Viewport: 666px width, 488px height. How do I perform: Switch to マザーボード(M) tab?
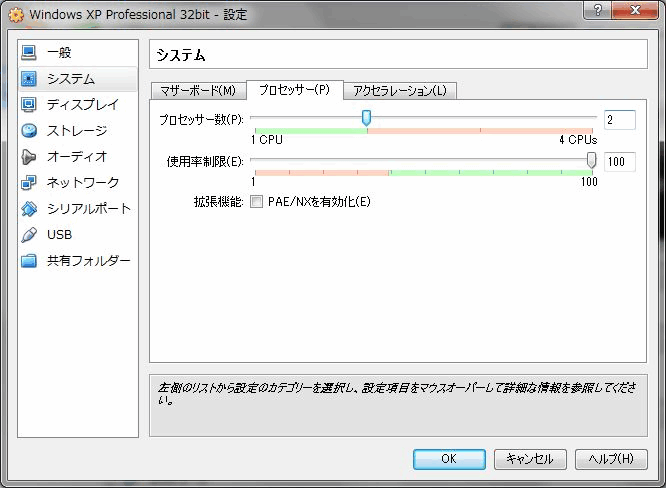[198, 90]
